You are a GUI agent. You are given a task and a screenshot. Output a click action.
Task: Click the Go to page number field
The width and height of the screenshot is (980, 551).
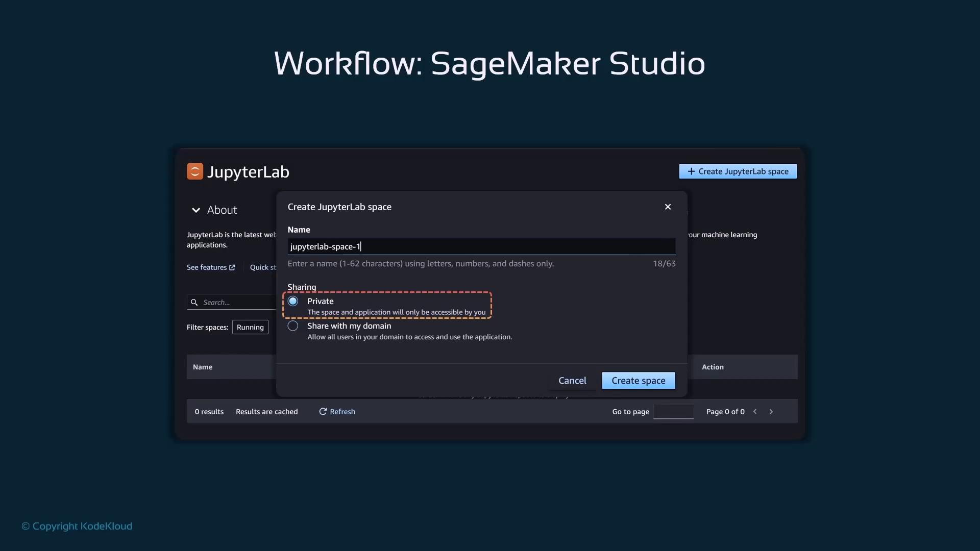click(x=674, y=412)
